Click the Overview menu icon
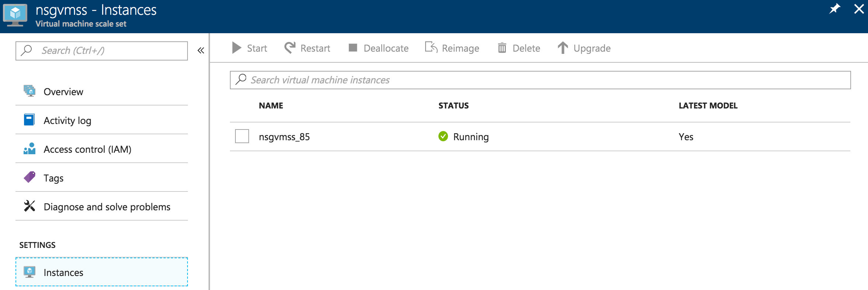 pyautogui.click(x=29, y=91)
